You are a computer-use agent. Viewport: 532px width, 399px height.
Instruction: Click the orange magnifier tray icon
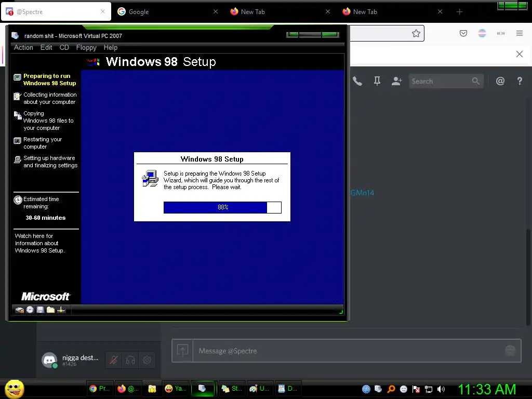(x=391, y=389)
